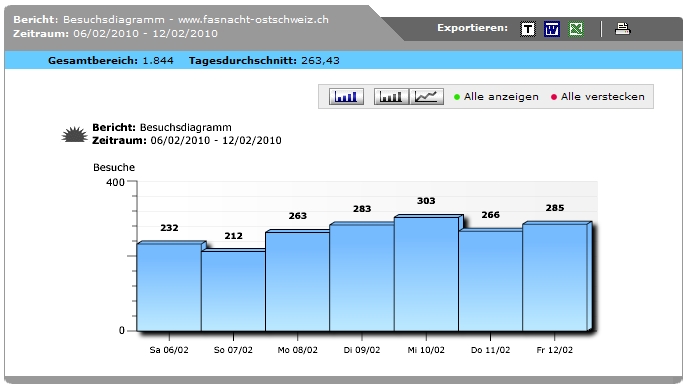Switch to the grey bar chart view
The height and width of the screenshot is (387, 687).
pos(391,96)
